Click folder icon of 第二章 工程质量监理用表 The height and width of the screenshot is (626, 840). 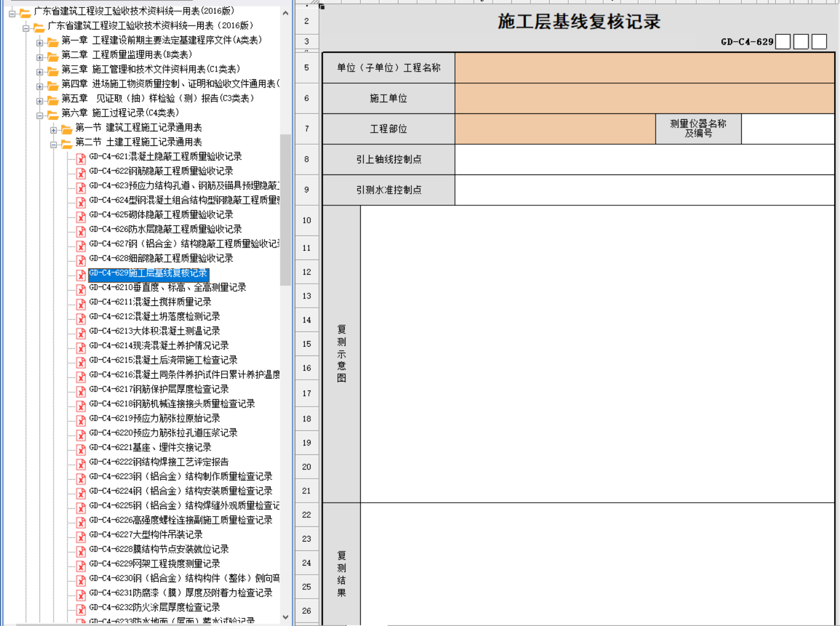pos(53,56)
